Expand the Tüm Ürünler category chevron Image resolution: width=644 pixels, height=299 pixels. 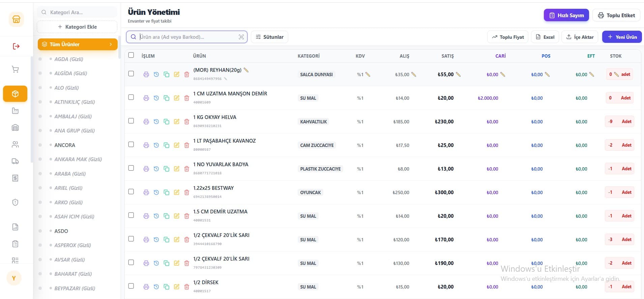[111, 44]
